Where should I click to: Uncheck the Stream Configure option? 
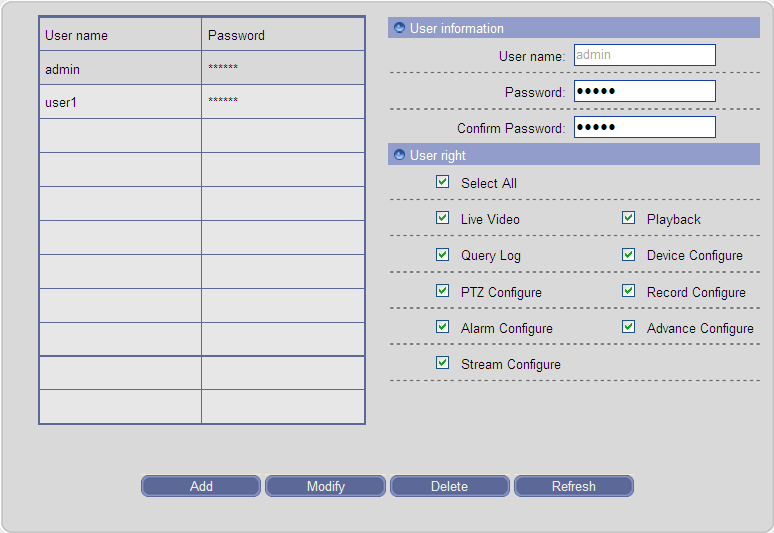coord(442,363)
